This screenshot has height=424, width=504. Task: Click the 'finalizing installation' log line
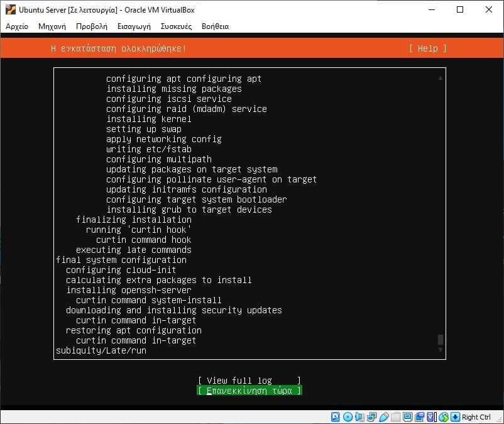134,220
